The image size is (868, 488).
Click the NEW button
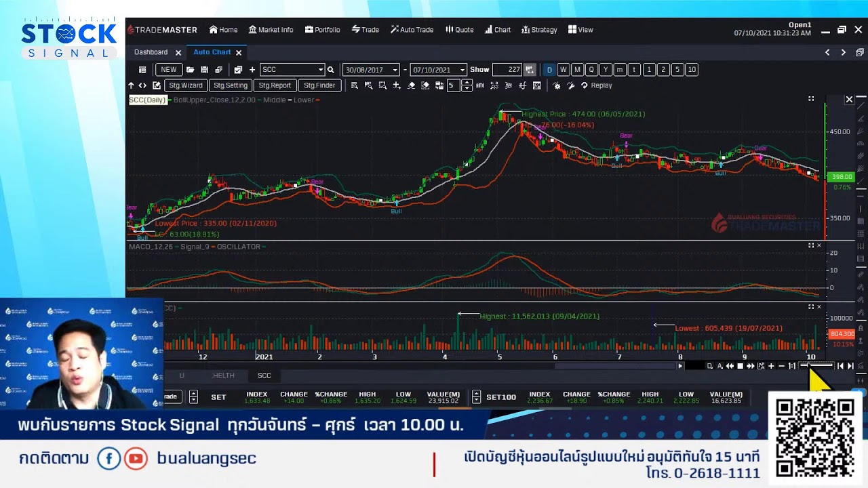(x=169, y=70)
